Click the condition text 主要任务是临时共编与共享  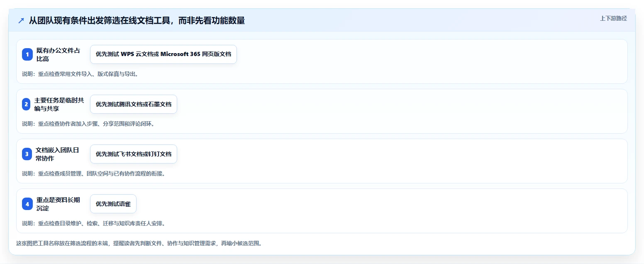[59, 104]
